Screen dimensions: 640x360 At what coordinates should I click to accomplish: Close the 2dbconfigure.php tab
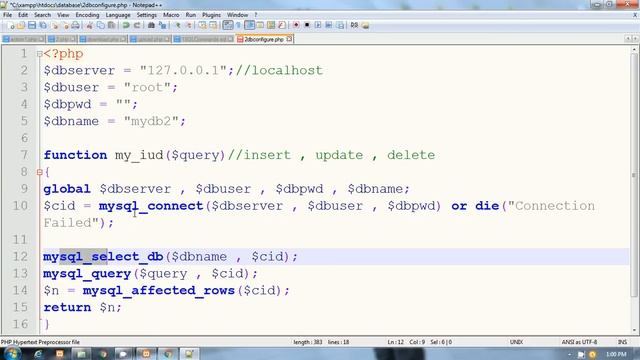[289, 39]
